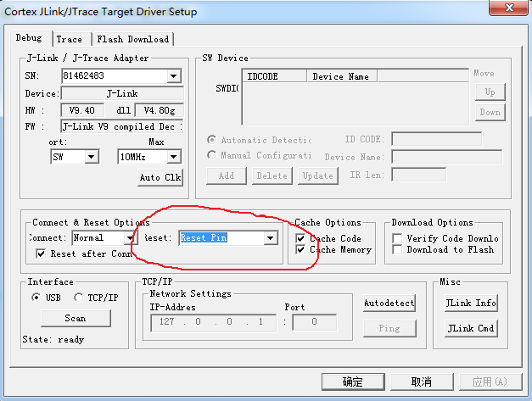Enable Download to Flash checkbox
532x401 pixels.
pos(397,250)
